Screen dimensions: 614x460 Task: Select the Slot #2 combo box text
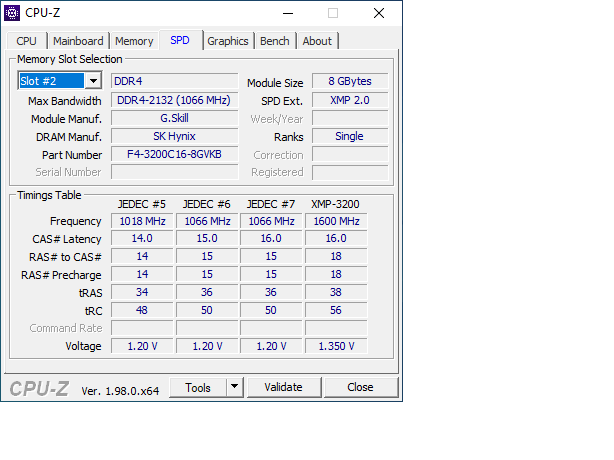coord(52,81)
